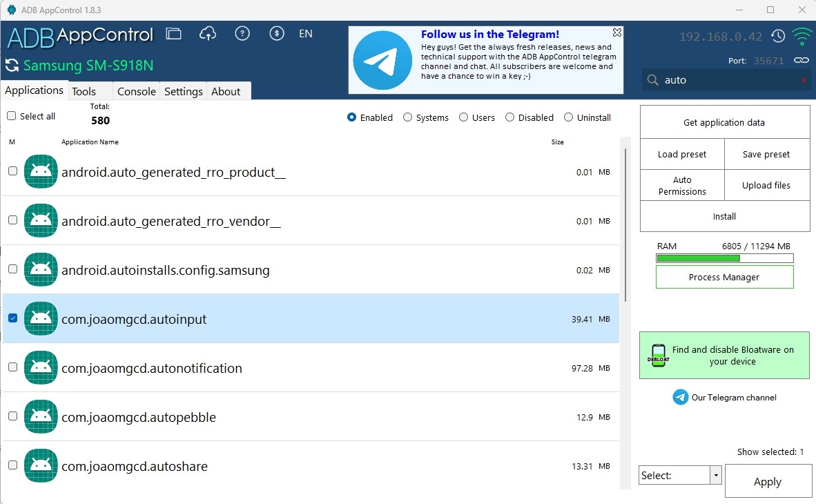Viewport: 816px width, 504px height.
Task: Click the RAM usage bar
Action: coord(724,258)
